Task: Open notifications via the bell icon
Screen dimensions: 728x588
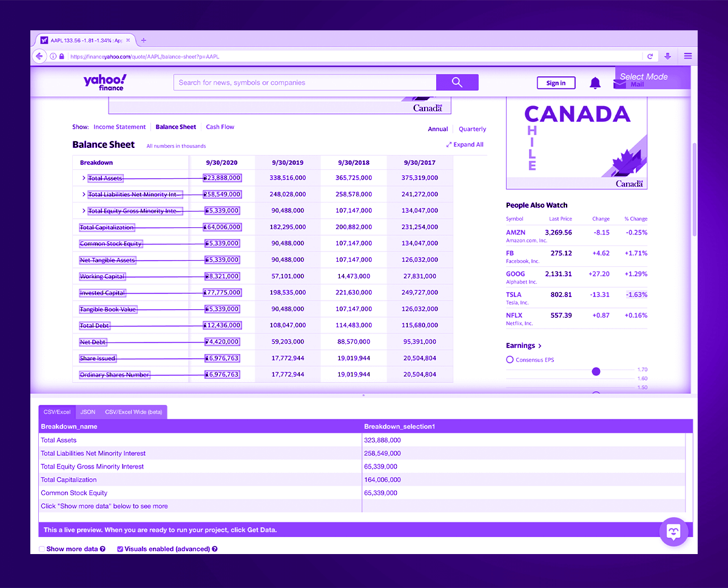Action: click(x=595, y=83)
